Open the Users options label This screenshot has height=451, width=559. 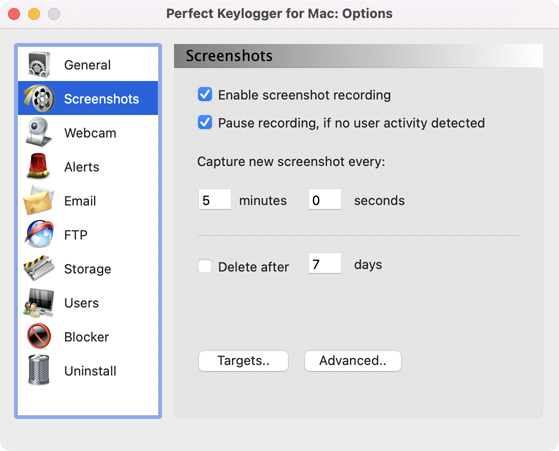81,303
